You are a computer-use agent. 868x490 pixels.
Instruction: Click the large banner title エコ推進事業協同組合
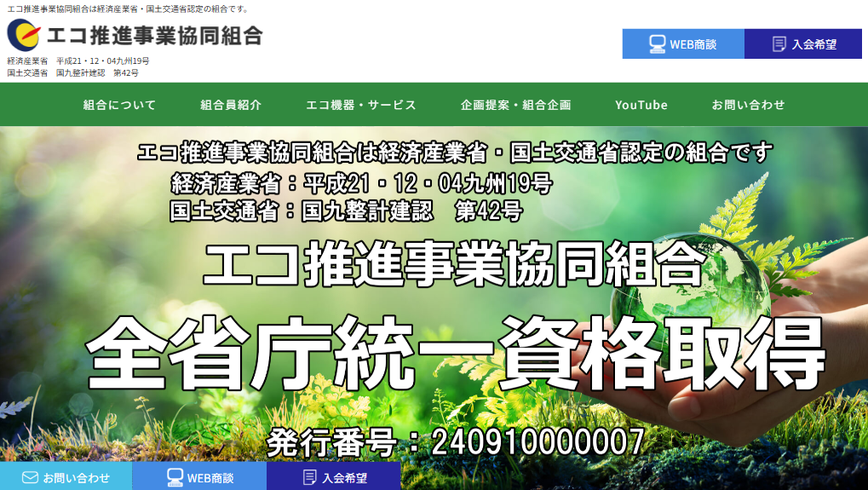click(454, 264)
